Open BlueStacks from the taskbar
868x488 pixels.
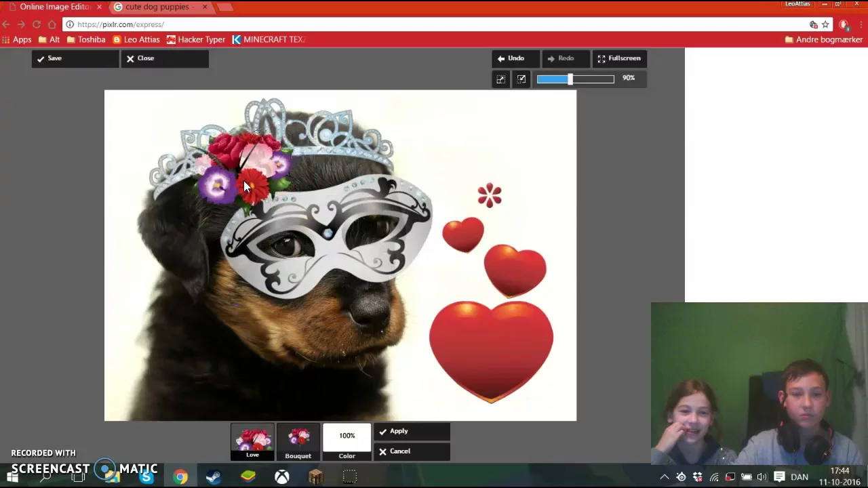(x=248, y=477)
